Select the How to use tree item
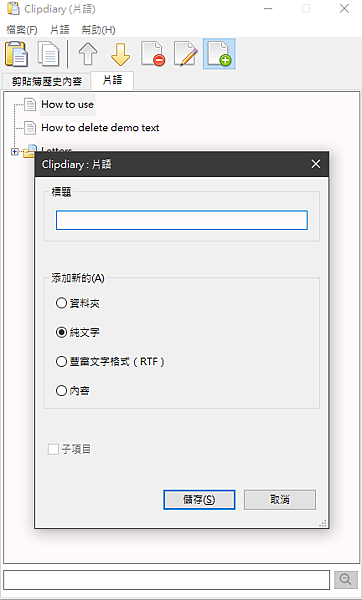The width and height of the screenshot is (362, 600). coord(67,104)
